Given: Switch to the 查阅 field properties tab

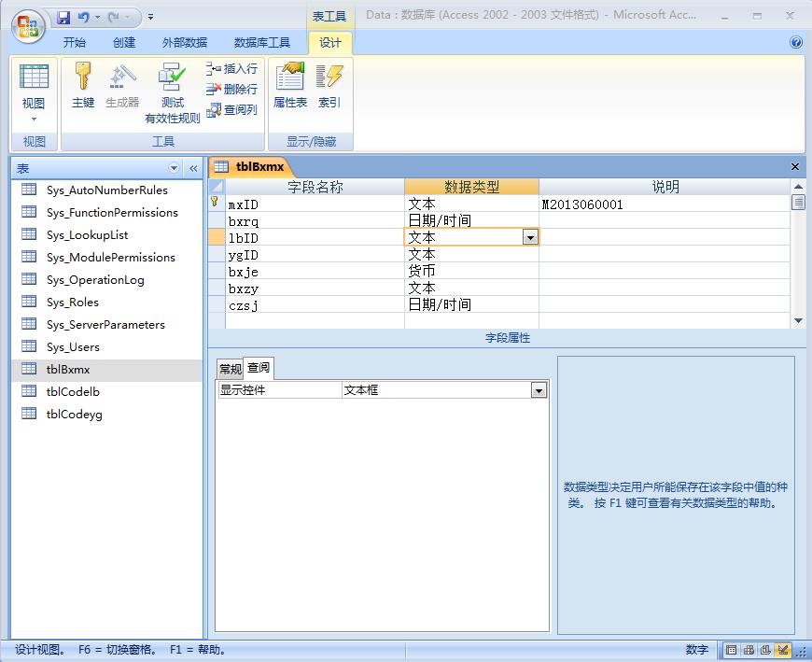Looking at the screenshot, I should [259, 368].
